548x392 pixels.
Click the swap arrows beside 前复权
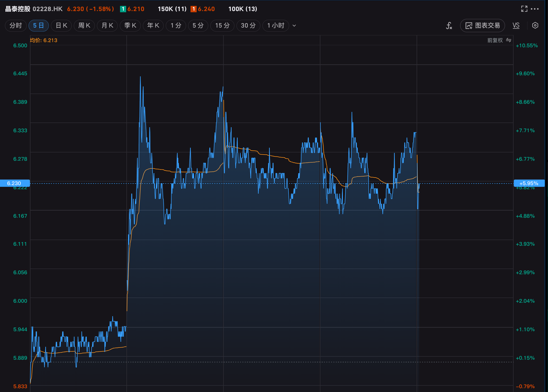tap(509, 40)
